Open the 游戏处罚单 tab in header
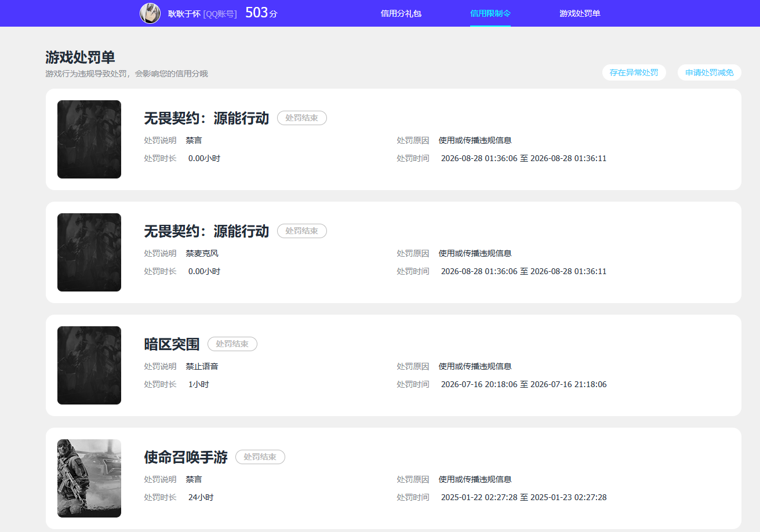 click(x=580, y=13)
